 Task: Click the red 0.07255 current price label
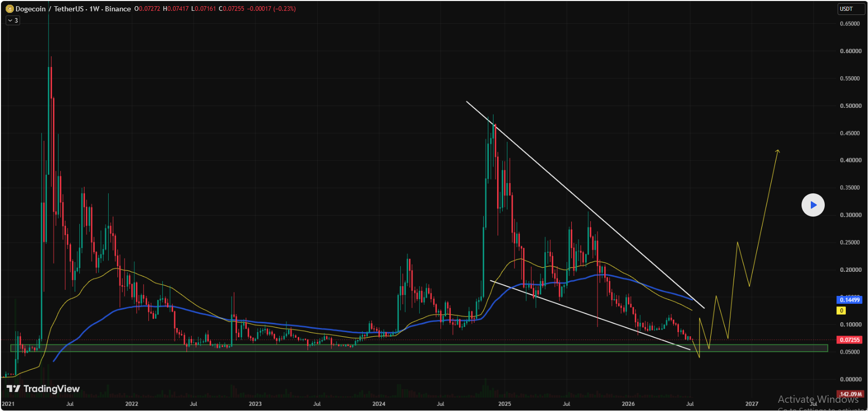[x=849, y=340]
